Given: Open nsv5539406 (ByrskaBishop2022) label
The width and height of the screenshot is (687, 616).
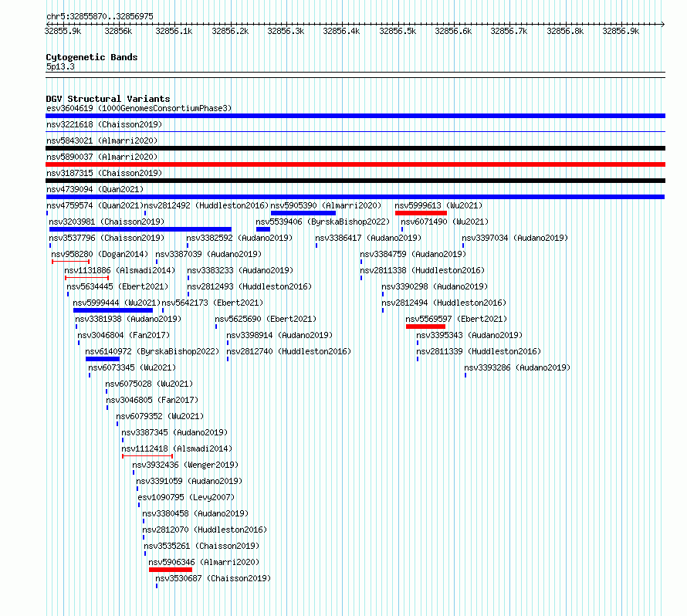Looking at the screenshot, I should click(x=323, y=222).
